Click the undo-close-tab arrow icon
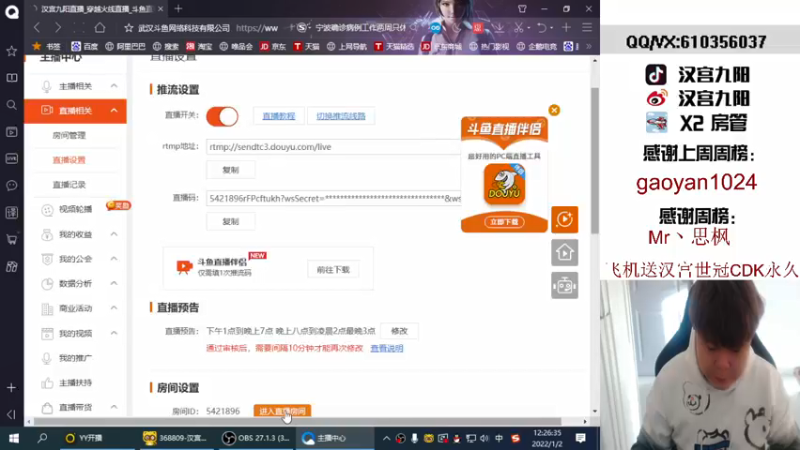The height and width of the screenshot is (450, 800). [x=542, y=28]
